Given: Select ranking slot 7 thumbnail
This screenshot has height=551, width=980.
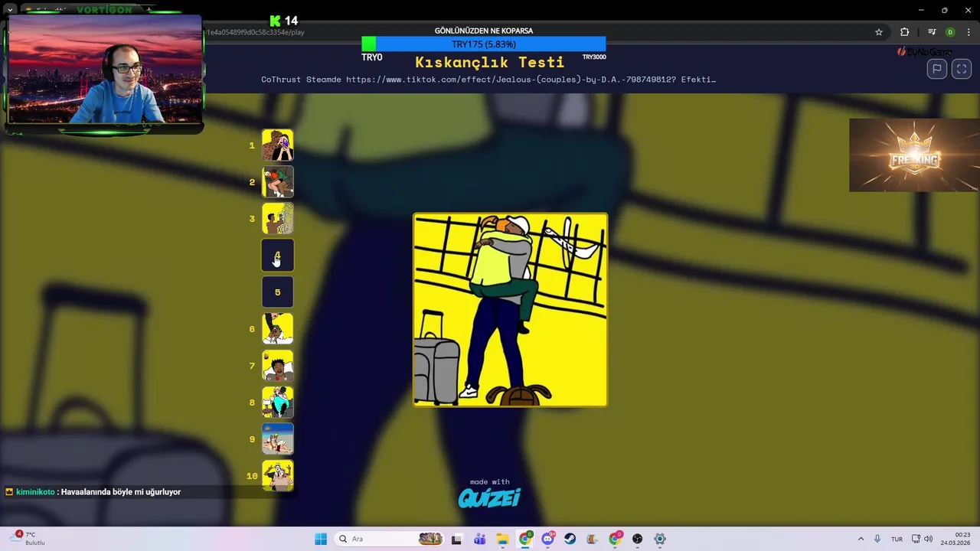Looking at the screenshot, I should tap(278, 366).
